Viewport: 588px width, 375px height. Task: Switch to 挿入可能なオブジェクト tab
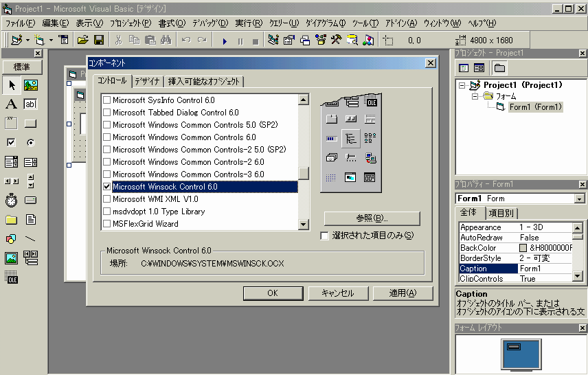203,81
